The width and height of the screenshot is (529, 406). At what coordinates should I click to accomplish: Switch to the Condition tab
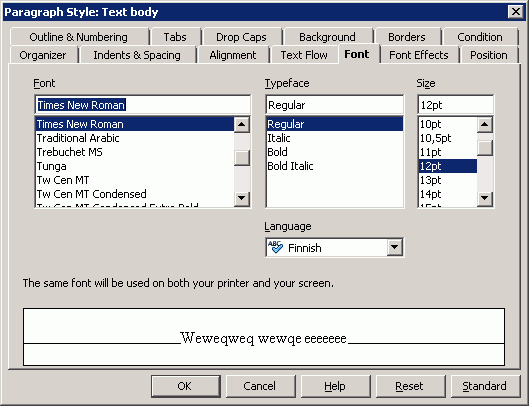[x=480, y=37]
